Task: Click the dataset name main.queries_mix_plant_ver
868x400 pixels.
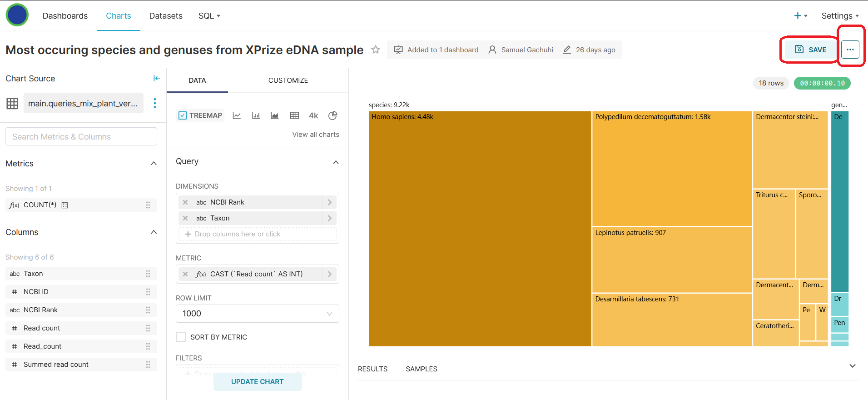Action: tap(83, 103)
